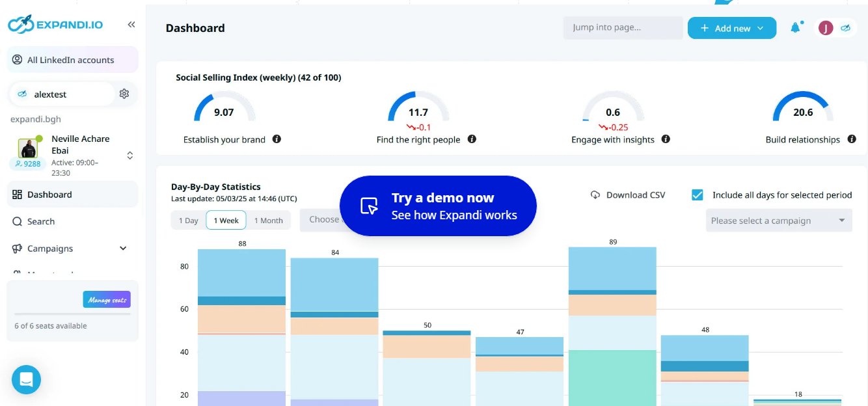Click the bar labeled 84
868x406 pixels.
pyautogui.click(x=334, y=332)
